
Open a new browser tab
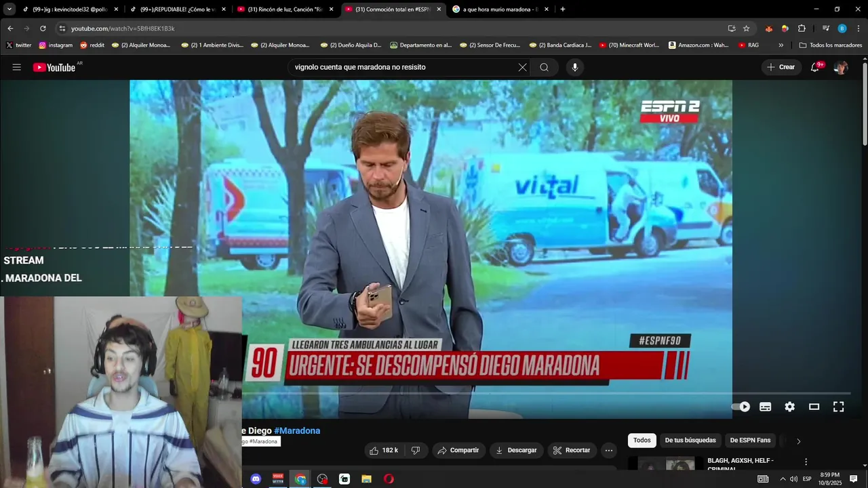point(563,9)
